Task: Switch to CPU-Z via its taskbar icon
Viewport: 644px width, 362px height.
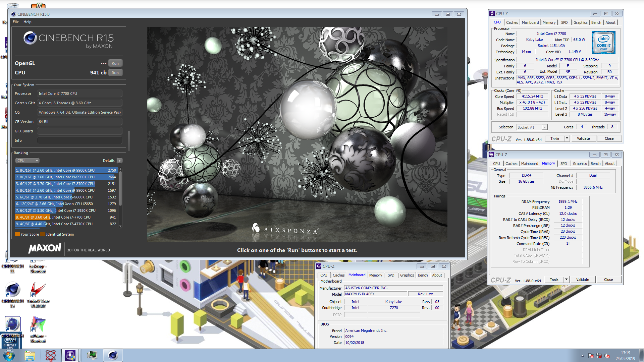Action: tap(70, 355)
